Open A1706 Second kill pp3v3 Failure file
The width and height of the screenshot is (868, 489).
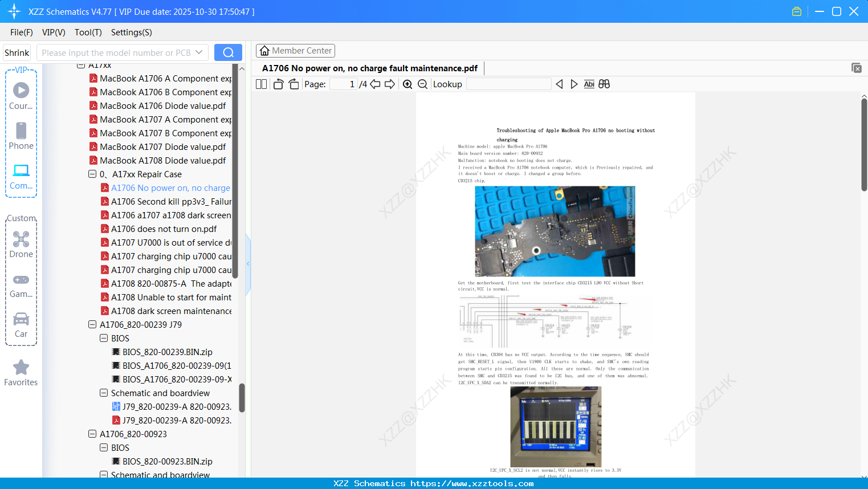pyautogui.click(x=166, y=202)
